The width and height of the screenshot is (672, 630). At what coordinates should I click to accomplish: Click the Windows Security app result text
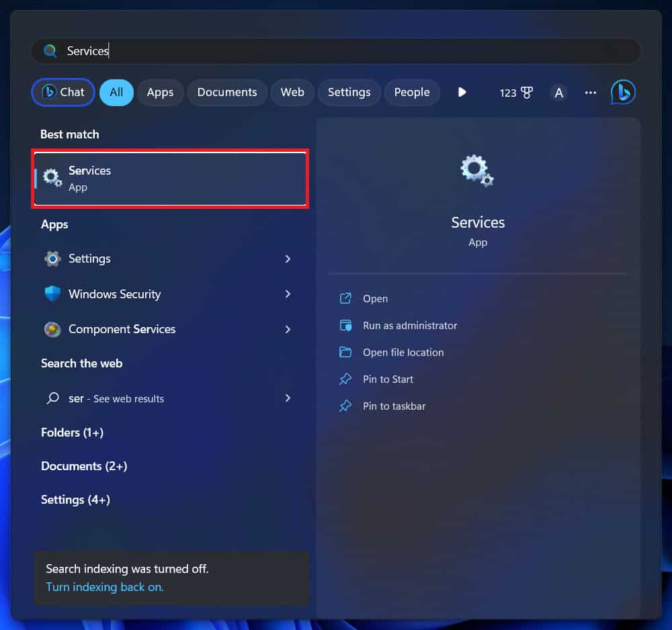click(x=114, y=294)
